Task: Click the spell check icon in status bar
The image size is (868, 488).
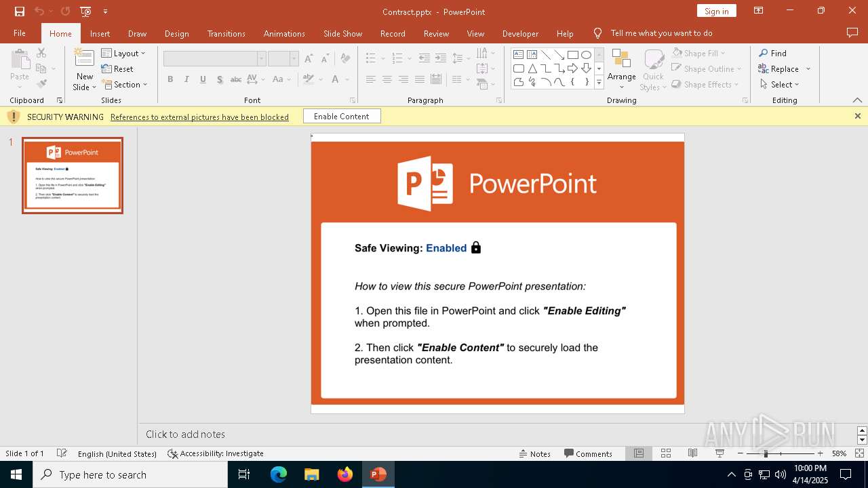Action: click(x=62, y=453)
